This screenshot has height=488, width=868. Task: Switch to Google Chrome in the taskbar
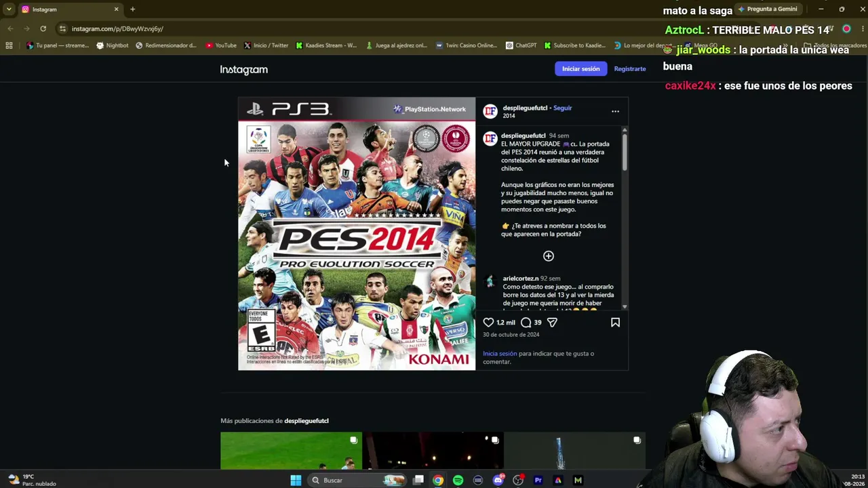(x=438, y=481)
